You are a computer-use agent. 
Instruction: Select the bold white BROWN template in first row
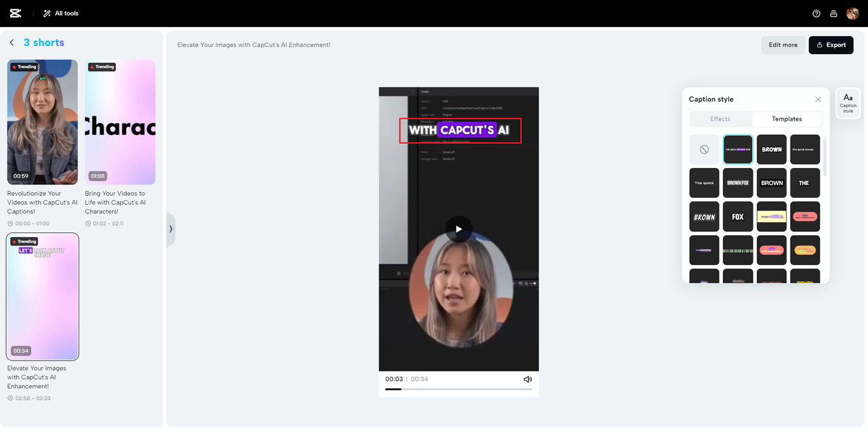pyautogui.click(x=772, y=149)
